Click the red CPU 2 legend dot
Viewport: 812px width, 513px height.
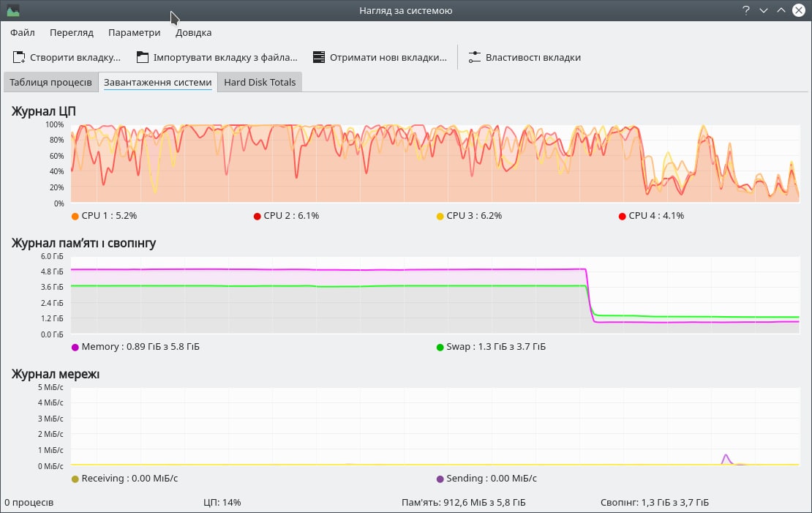click(257, 216)
